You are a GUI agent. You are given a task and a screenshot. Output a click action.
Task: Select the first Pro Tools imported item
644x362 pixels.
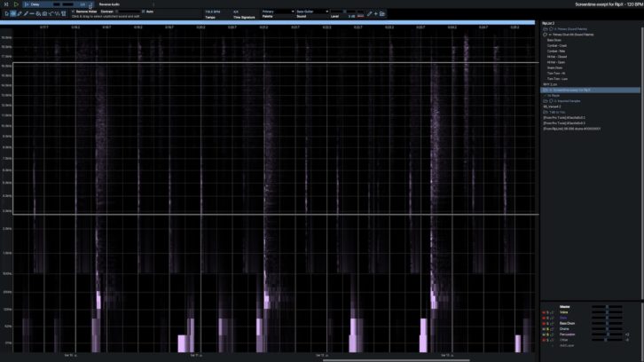tap(564, 117)
